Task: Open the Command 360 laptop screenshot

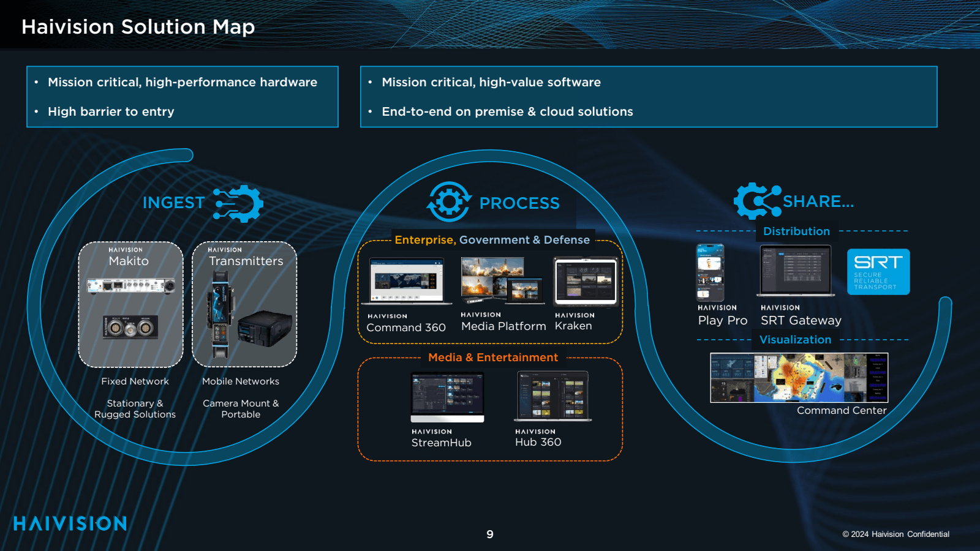Action: (407, 281)
